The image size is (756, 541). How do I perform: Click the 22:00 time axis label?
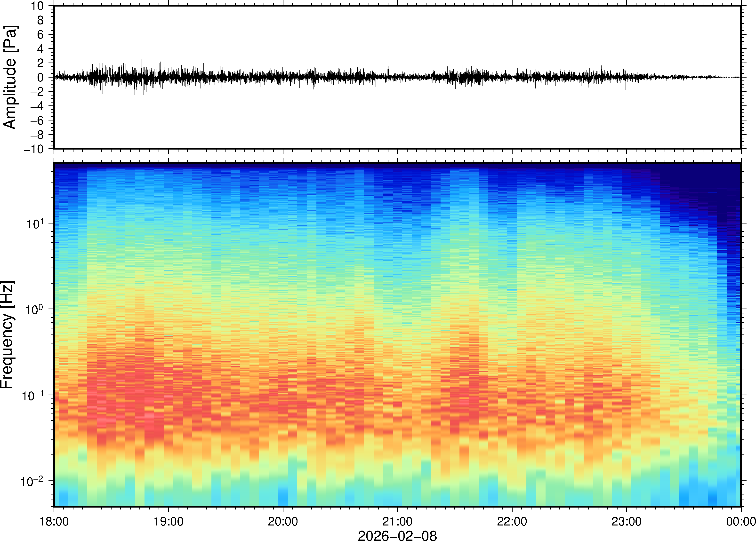coord(512,521)
